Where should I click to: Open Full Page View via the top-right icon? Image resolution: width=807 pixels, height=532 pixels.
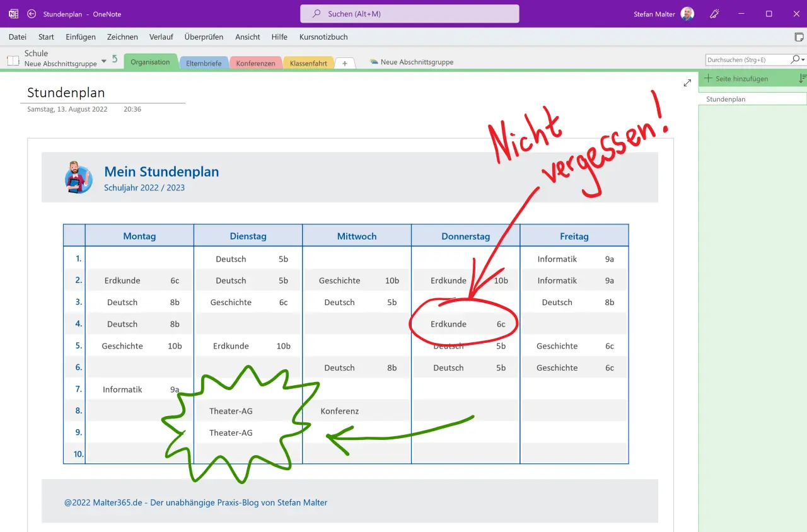[798, 37]
